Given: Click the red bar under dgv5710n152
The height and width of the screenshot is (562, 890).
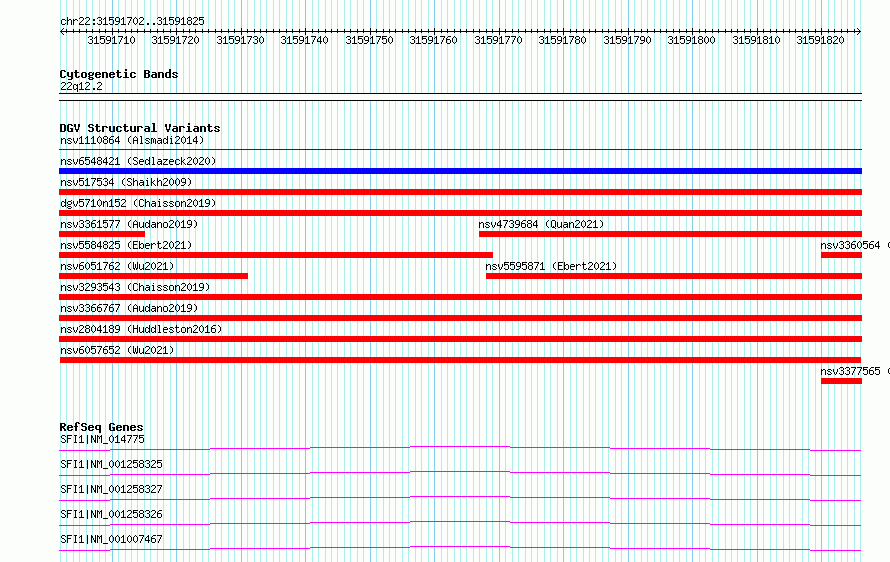Looking at the screenshot, I should click(x=460, y=213).
